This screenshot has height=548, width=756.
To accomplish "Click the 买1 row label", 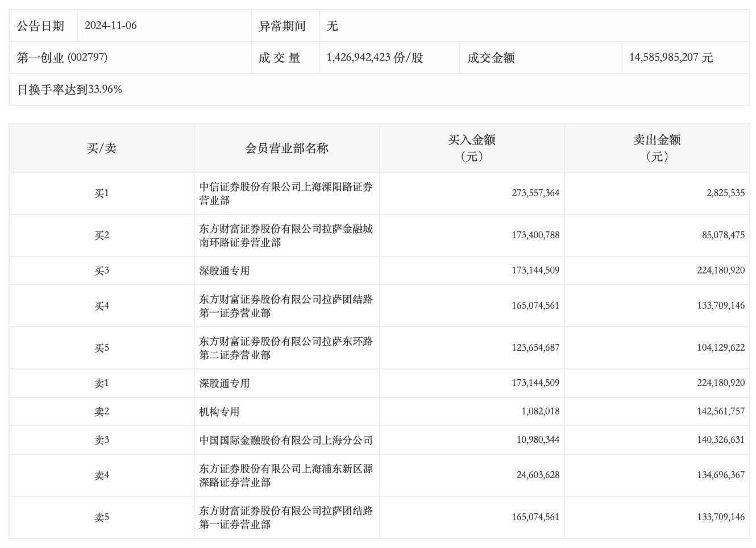I will [101, 193].
